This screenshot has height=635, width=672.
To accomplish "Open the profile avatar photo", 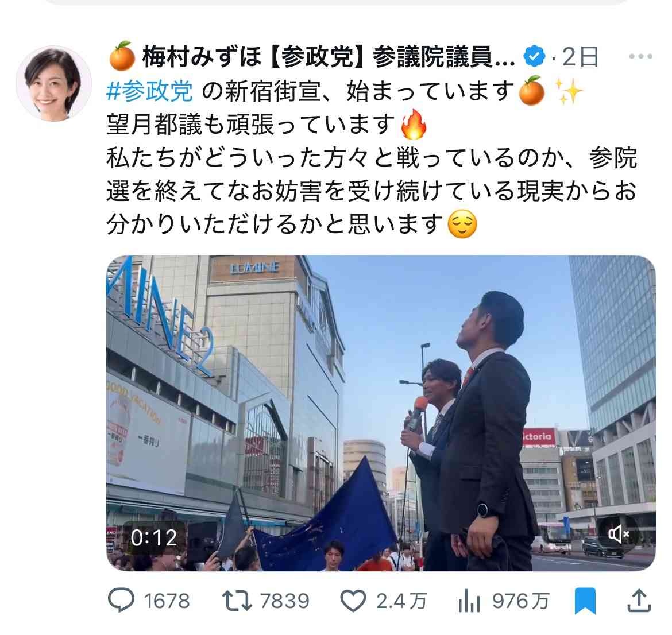I will 53,84.
